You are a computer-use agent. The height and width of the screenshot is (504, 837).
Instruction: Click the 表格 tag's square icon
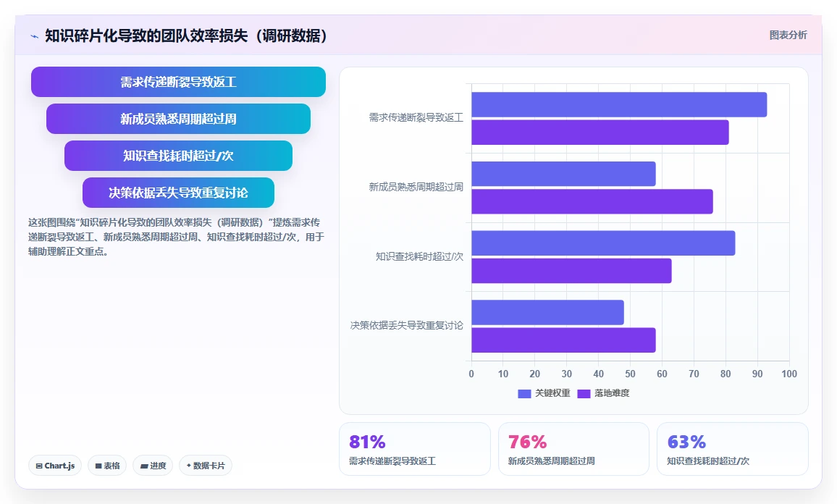[98, 466]
